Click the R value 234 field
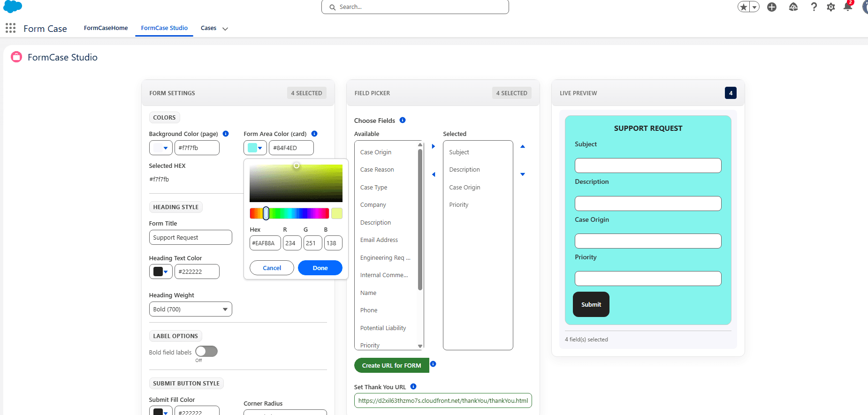This screenshot has width=868, height=415. (x=292, y=243)
